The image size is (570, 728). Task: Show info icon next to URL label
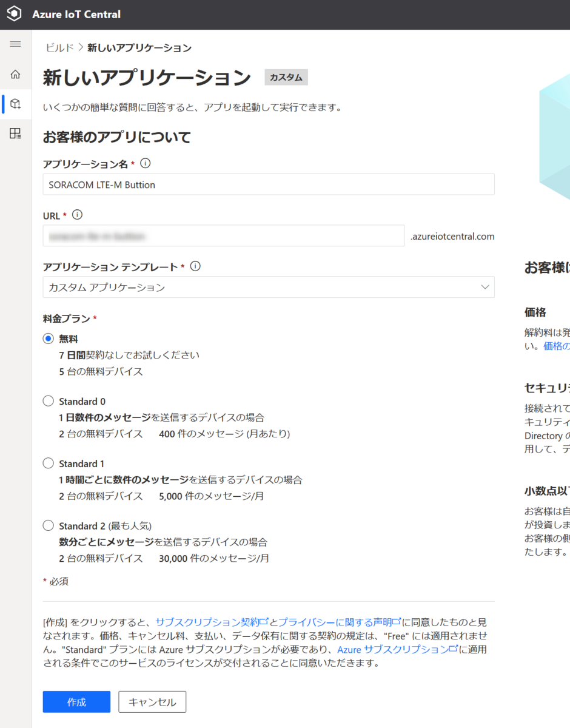click(77, 215)
